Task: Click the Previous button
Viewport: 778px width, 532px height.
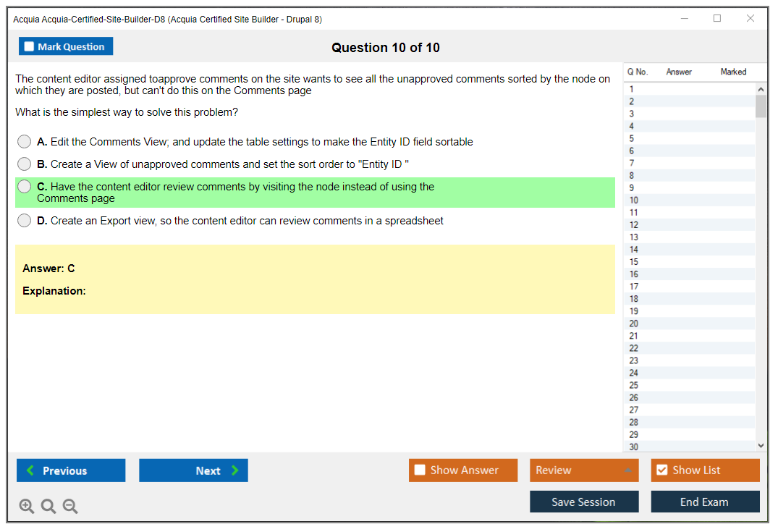Action: click(71, 470)
